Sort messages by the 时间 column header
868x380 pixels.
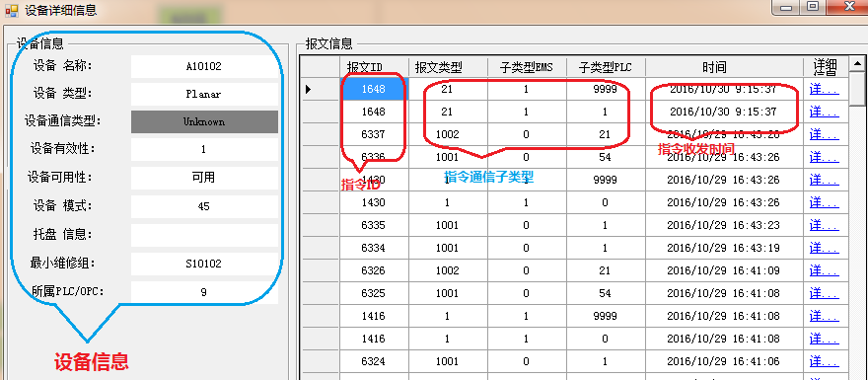(724, 67)
